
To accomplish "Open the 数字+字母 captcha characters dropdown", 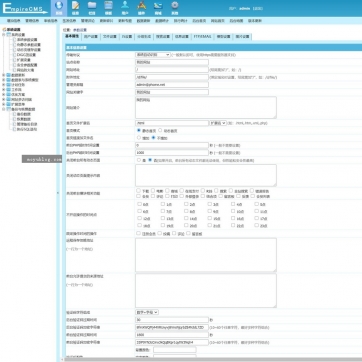I will click(147, 312).
